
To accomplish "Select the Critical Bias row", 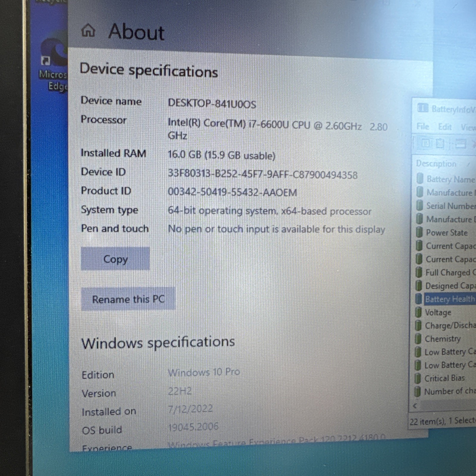I will pos(445,378).
